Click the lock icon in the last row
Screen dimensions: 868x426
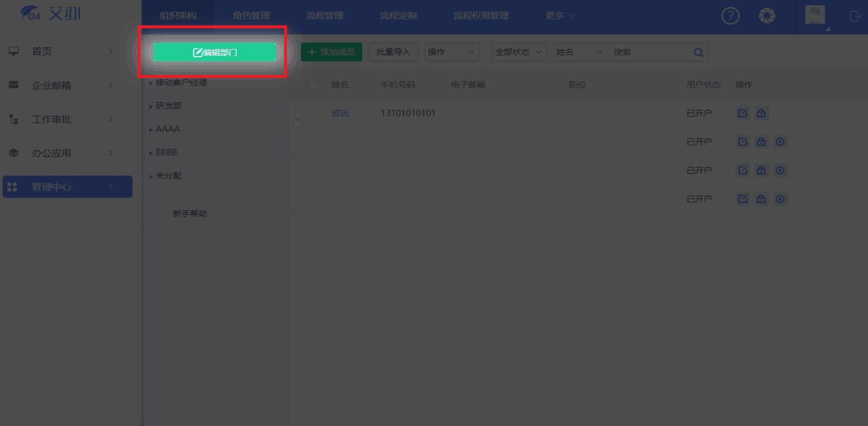(x=761, y=199)
